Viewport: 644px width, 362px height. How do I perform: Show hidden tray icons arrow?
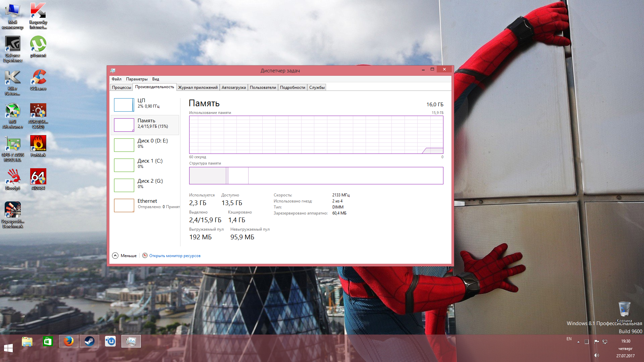pyautogui.click(x=578, y=342)
